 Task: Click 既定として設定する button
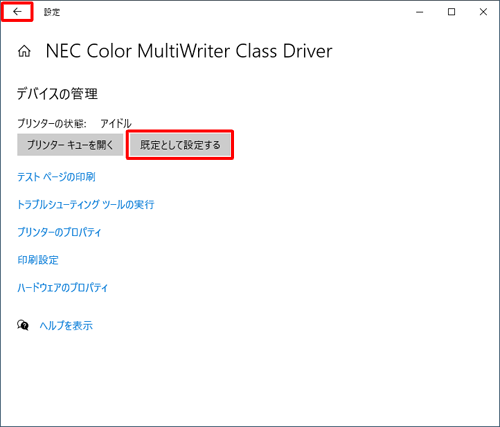click(x=180, y=145)
